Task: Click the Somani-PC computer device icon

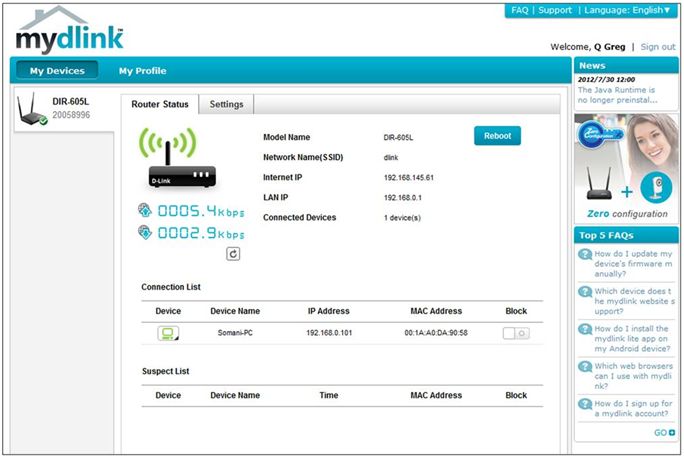Action: pos(168,333)
